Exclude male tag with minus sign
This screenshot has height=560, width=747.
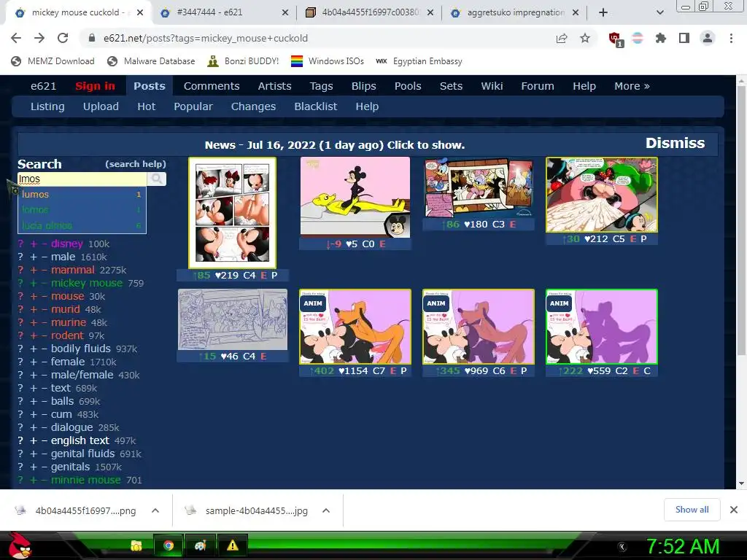(x=44, y=257)
